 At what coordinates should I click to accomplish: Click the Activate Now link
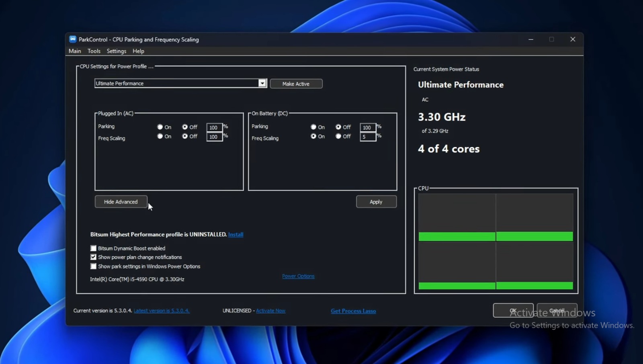[x=270, y=311]
